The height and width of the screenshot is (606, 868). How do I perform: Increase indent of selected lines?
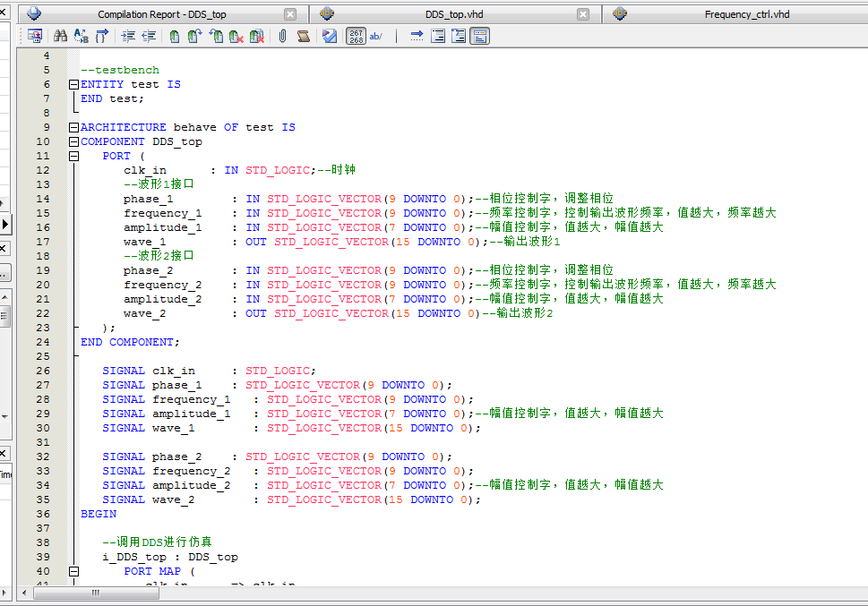click(128, 36)
